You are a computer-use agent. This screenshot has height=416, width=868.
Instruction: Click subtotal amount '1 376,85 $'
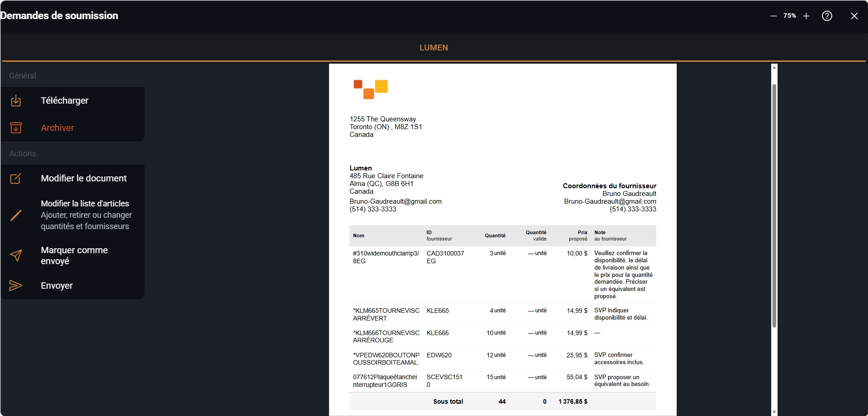[x=573, y=401]
